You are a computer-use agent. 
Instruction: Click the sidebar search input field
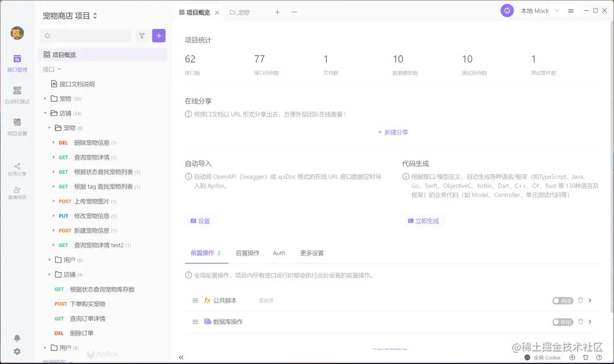pos(85,35)
